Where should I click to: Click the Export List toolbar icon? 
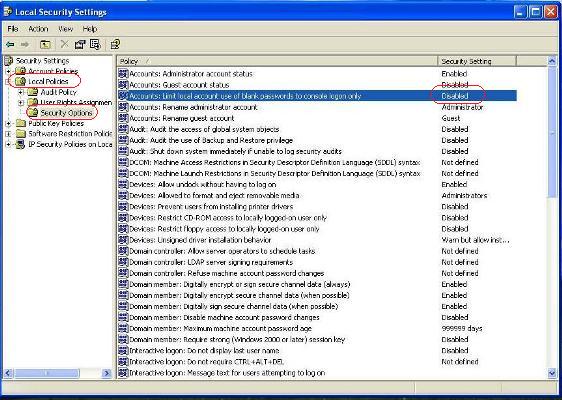(95, 44)
